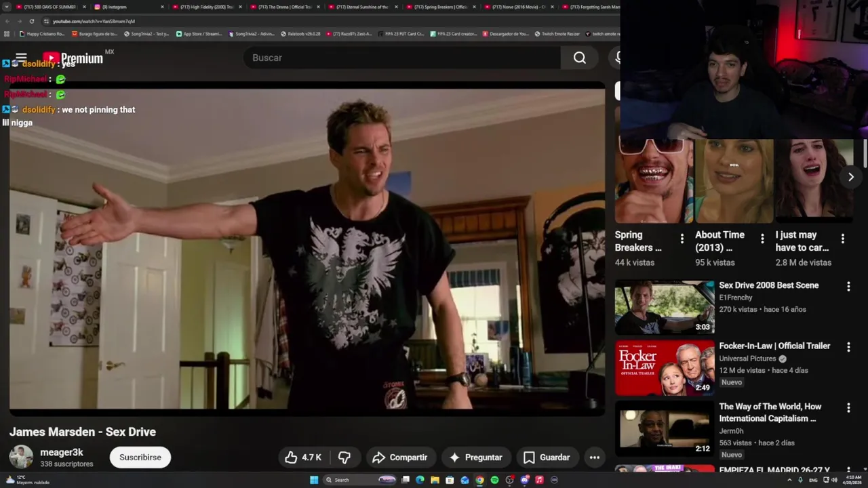Click the video player to pause
This screenshot has height=488, width=868.
click(x=307, y=249)
